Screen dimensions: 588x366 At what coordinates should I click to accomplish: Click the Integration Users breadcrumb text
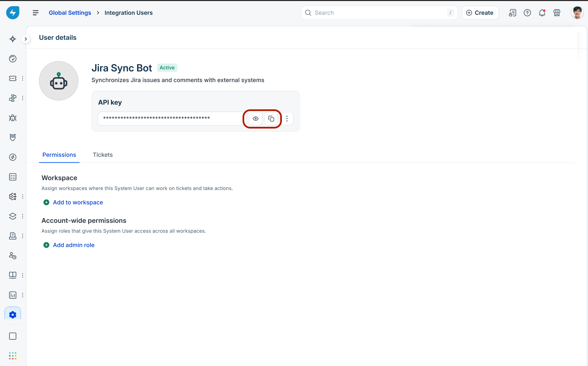point(128,13)
